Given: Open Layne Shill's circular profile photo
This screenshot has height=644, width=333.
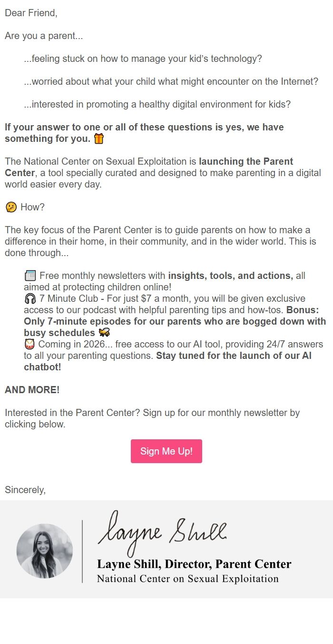Looking at the screenshot, I should (44, 551).
